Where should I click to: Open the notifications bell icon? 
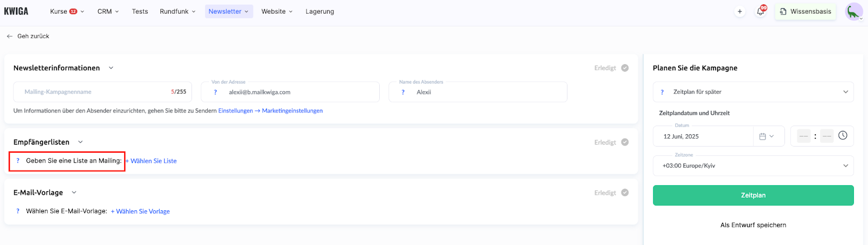tap(761, 11)
